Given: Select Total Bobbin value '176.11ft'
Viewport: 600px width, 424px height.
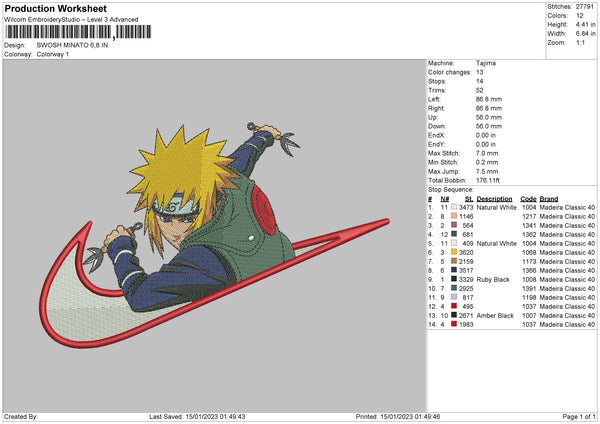Looking at the screenshot, I should pos(488,180).
